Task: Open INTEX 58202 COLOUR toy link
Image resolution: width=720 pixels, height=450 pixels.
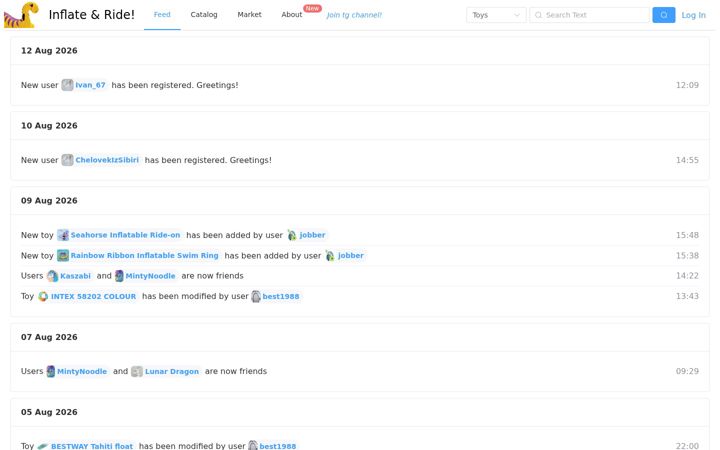Action: pyautogui.click(x=94, y=296)
